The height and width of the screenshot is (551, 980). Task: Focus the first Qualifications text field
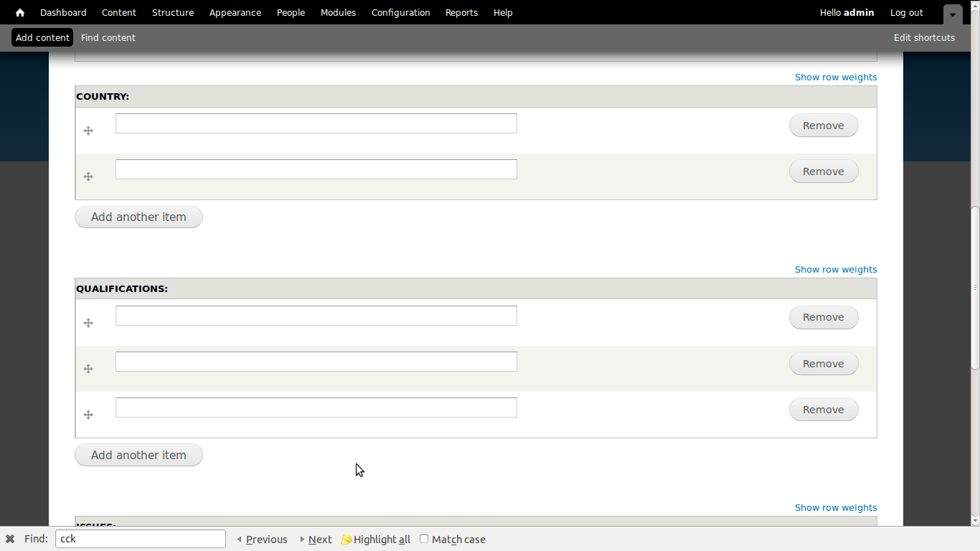(316, 316)
